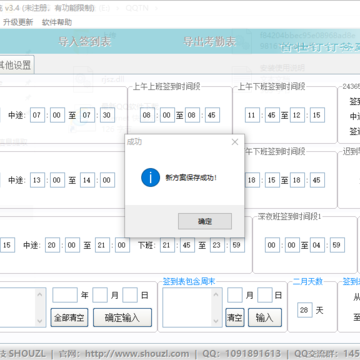The height and width of the screenshot is (360, 360).
Task: Click the QQ number 1091891613 in status bar
Action: click(252, 354)
